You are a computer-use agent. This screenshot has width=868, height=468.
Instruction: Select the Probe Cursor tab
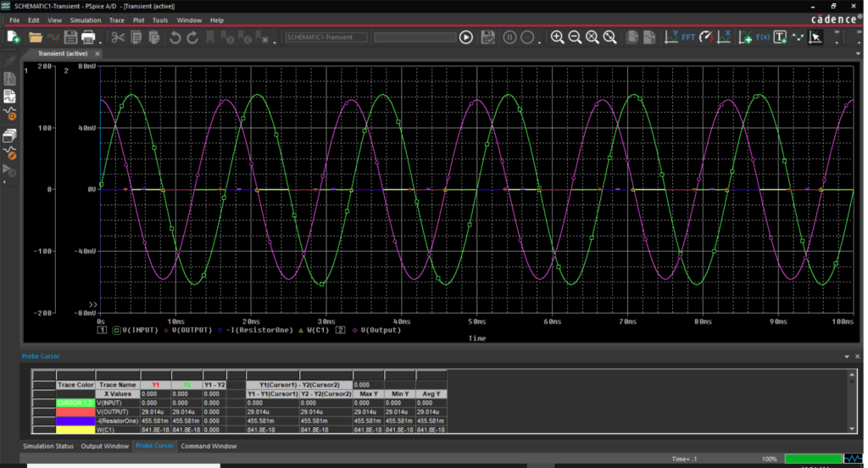154,445
